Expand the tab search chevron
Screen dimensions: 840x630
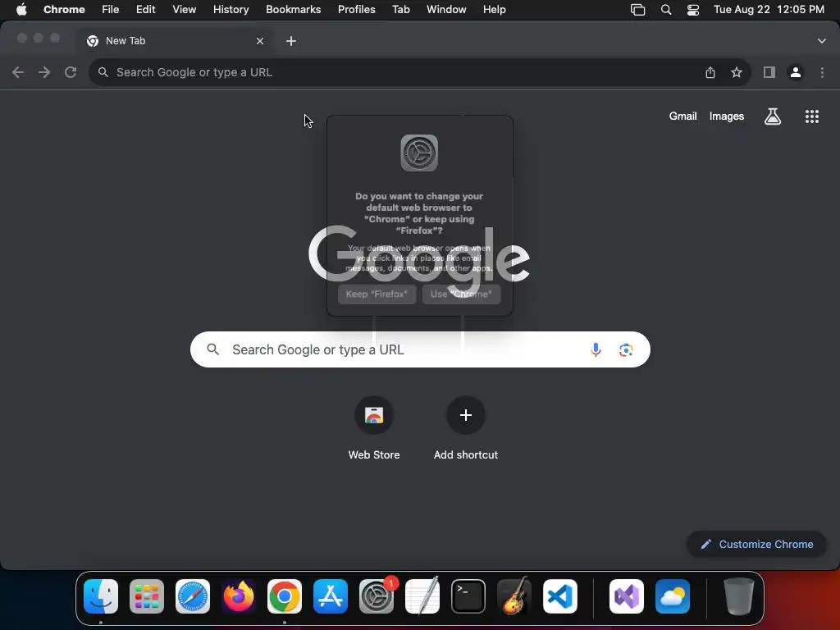[x=821, y=41]
